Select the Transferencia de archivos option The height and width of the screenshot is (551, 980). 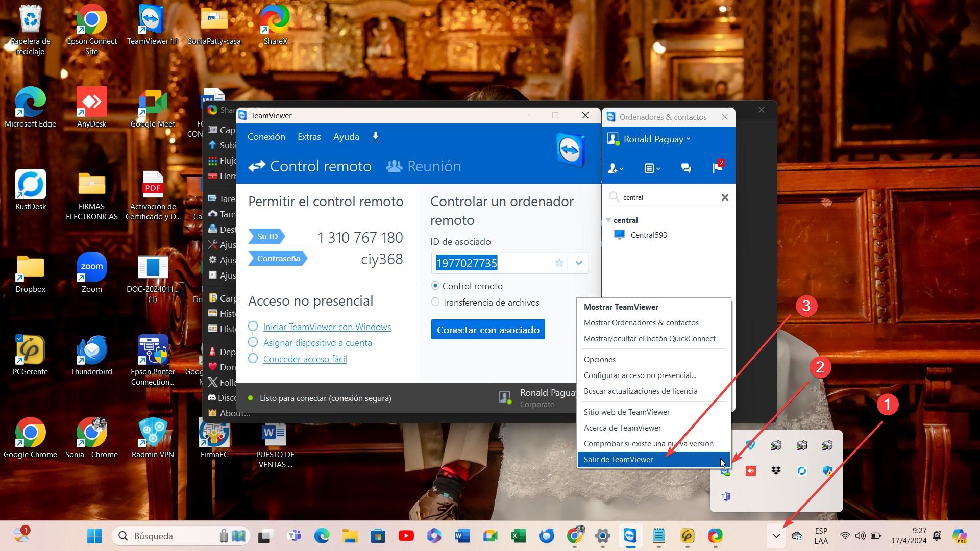coord(435,302)
